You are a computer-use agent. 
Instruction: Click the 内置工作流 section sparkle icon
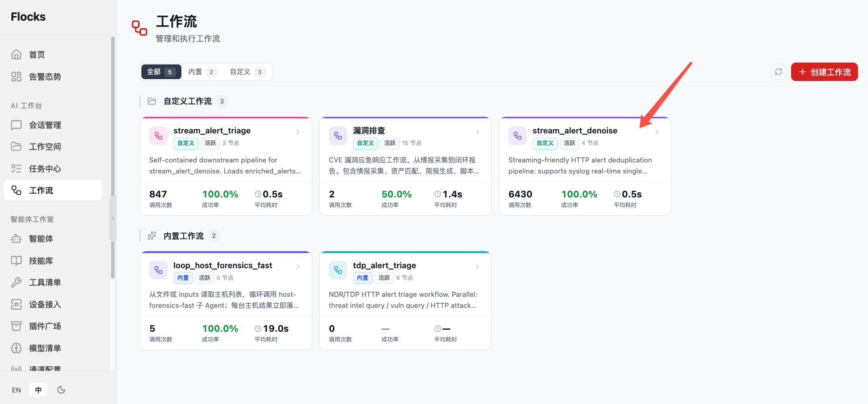coord(152,236)
